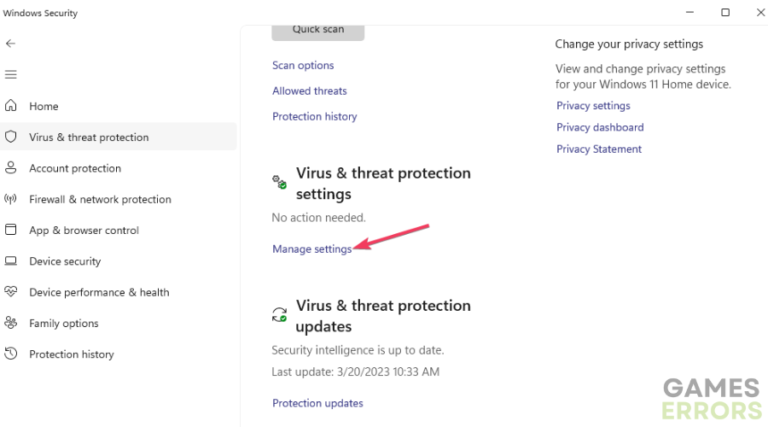The height and width of the screenshot is (427, 768).
Task: Click the Protection history clock icon
Action: pos(11,354)
